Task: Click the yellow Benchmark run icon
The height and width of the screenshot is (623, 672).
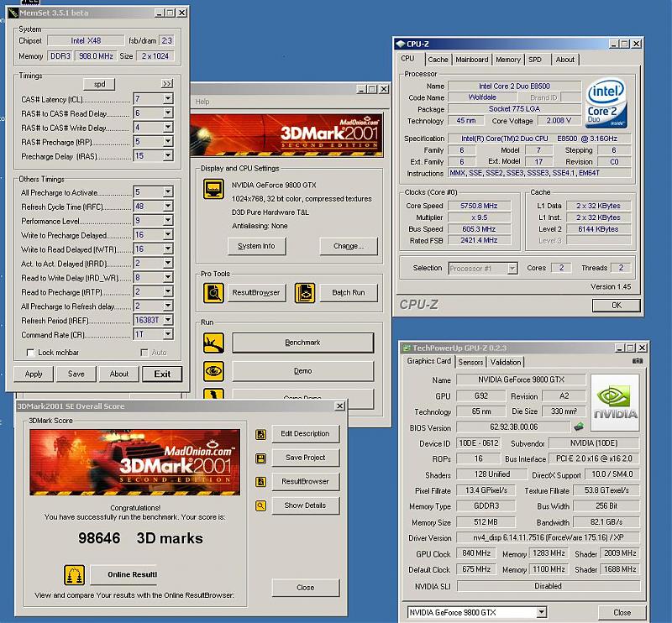Action: tap(213, 343)
